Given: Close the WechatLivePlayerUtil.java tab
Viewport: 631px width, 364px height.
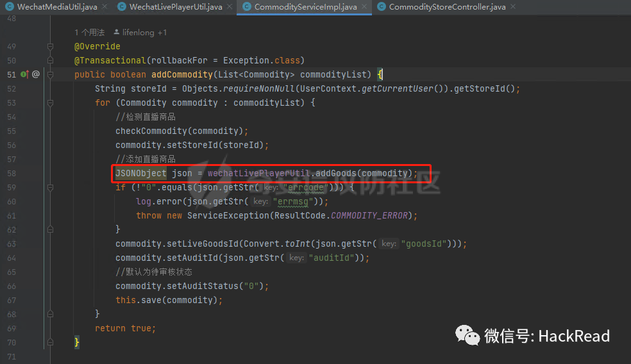Looking at the screenshot, I should pyautogui.click(x=230, y=6).
